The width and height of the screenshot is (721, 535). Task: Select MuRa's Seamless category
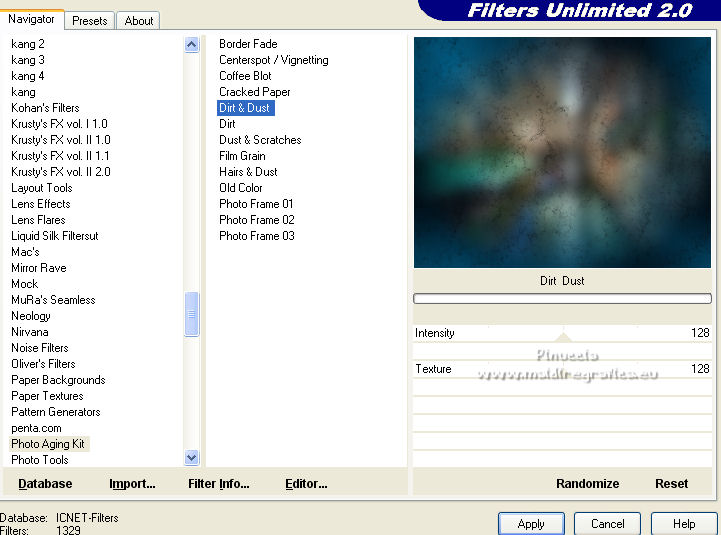[x=53, y=300]
